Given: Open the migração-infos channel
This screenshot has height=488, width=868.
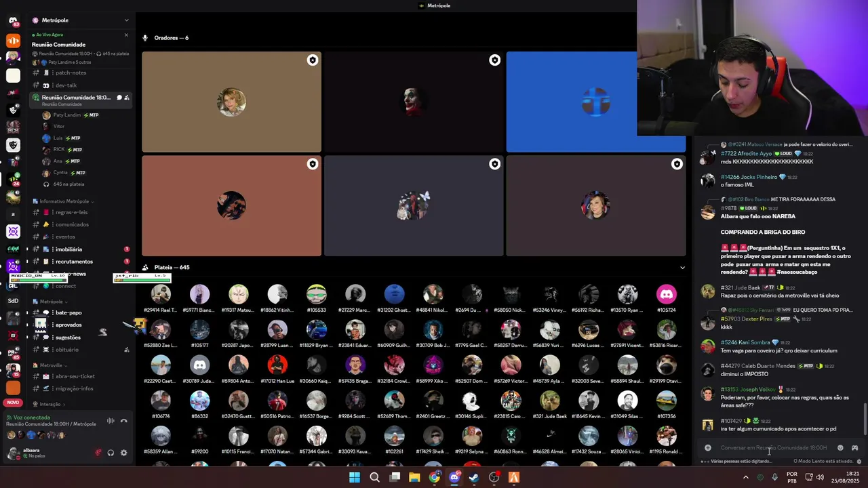Looking at the screenshot, I should click(x=74, y=388).
